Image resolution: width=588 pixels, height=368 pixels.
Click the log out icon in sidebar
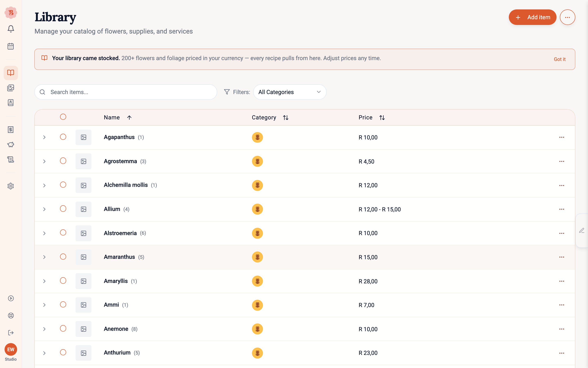(11, 333)
